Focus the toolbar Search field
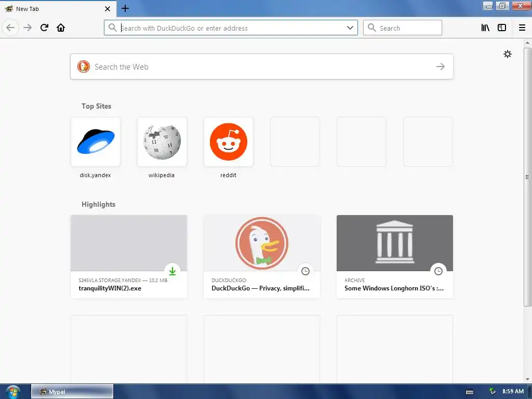This screenshot has height=399, width=532. (403, 28)
